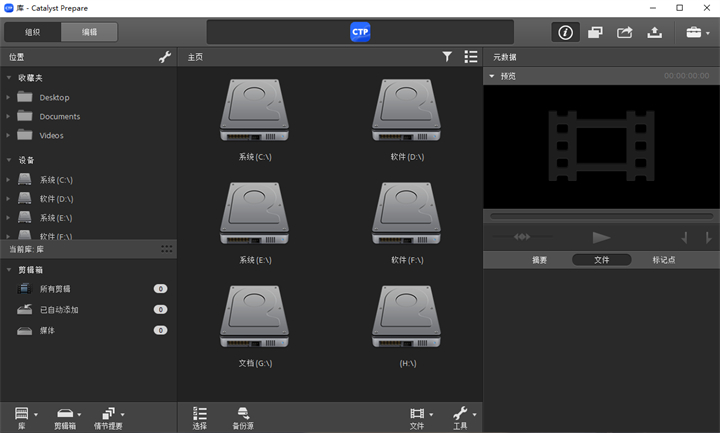The width and height of the screenshot is (720, 433).
Task: Click the filter funnel icon
Action: point(447,56)
